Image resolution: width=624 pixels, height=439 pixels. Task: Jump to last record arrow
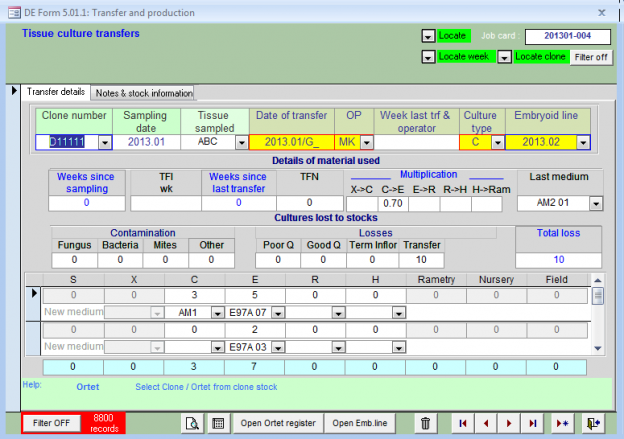(x=532, y=423)
